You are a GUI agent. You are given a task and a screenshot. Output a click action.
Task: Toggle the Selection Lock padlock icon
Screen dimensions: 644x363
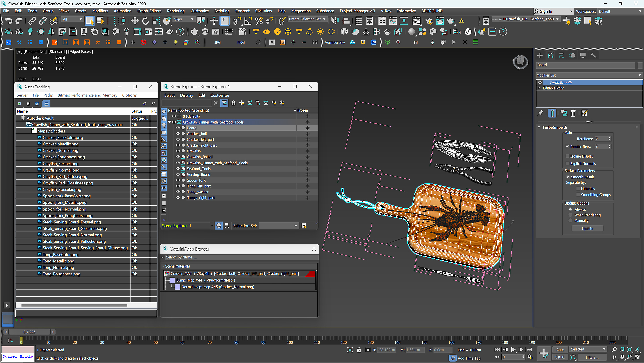coord(359,350)
